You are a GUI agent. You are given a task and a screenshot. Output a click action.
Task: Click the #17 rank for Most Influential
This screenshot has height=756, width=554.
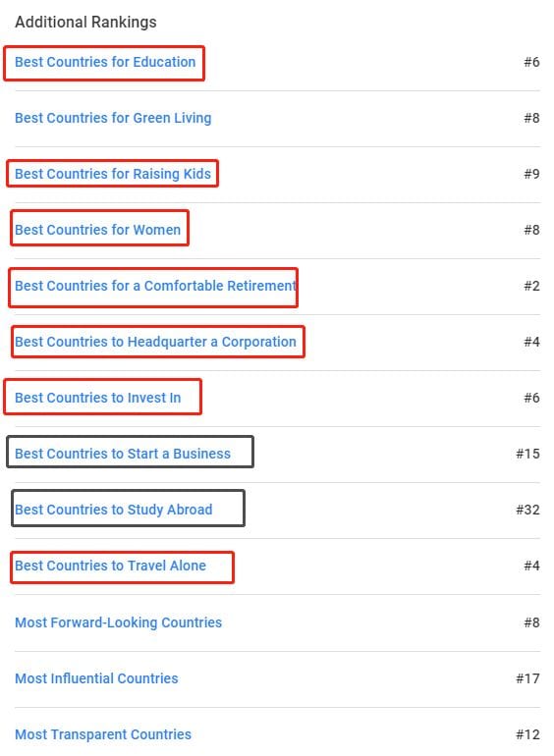pos(527,678)
